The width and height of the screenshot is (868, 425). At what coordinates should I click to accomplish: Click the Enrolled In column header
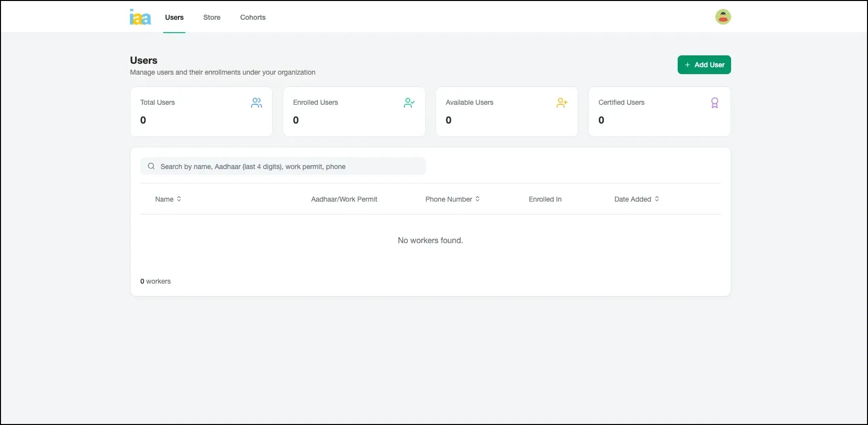tap(545, 199)
